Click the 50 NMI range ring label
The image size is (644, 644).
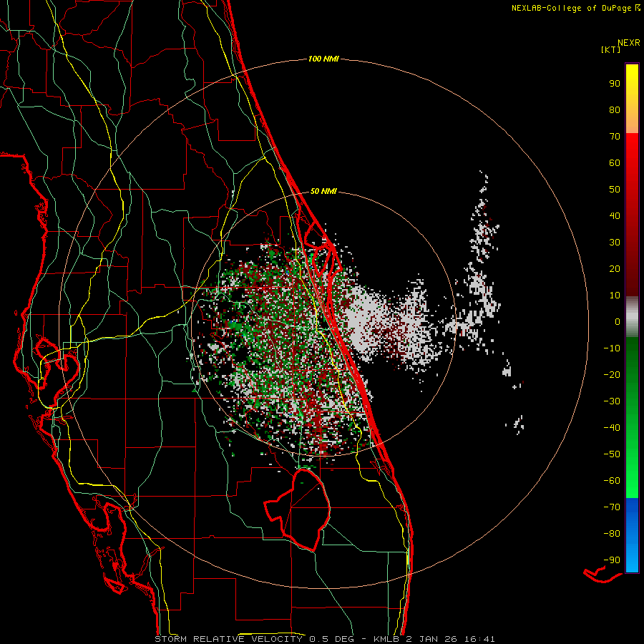tap(323, 191)
